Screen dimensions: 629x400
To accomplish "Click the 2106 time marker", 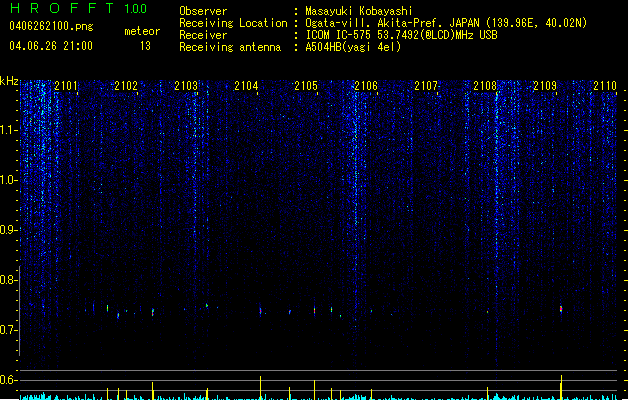I will click(x=366, y=86).
